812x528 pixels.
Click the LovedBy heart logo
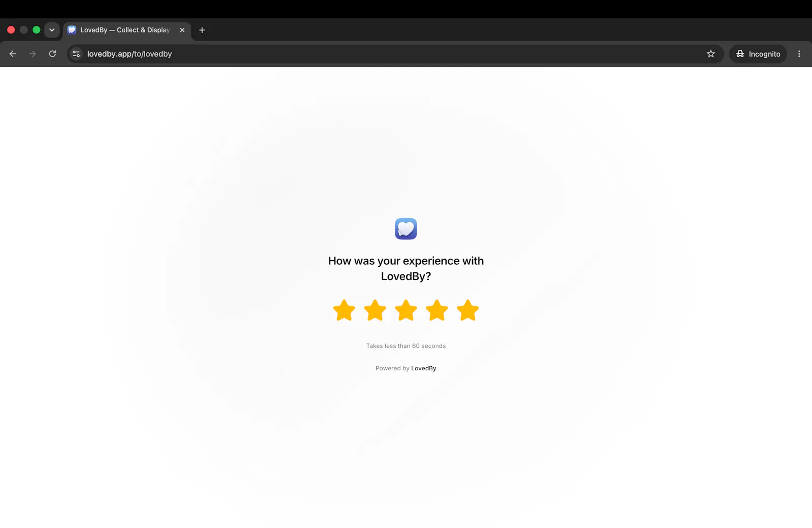406,229
